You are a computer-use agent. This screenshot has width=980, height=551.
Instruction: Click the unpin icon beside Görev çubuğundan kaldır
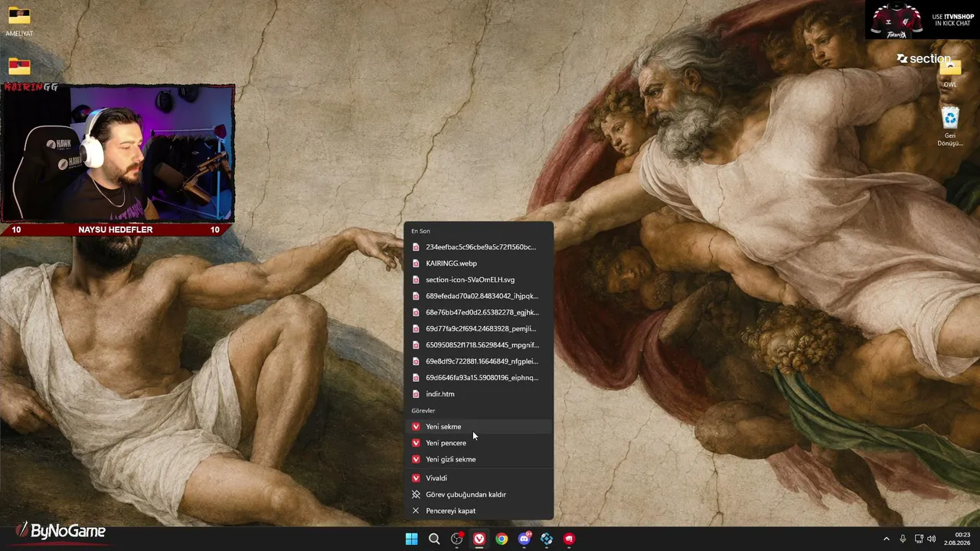416,494
